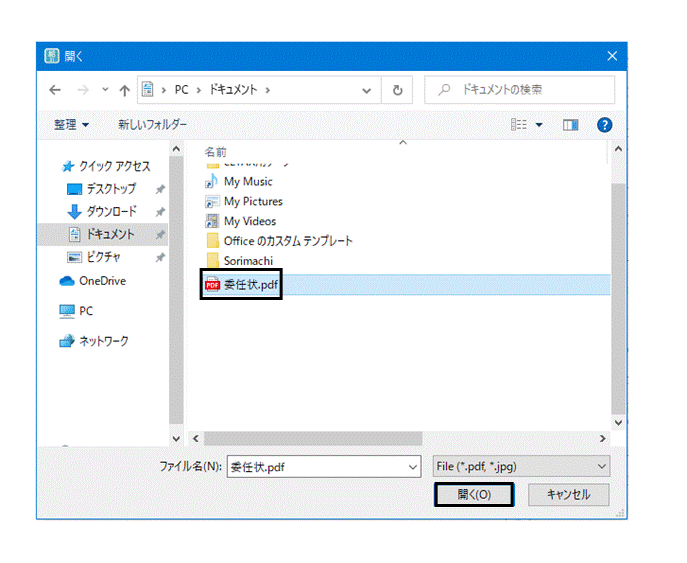Open the help question mark icon

click(604, 125)
